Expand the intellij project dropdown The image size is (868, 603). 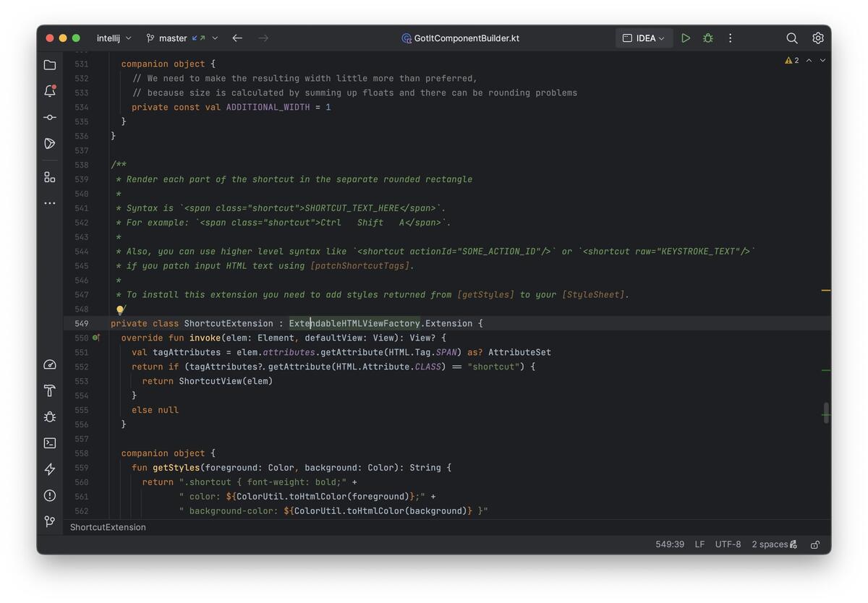click(x=114, y=38)
